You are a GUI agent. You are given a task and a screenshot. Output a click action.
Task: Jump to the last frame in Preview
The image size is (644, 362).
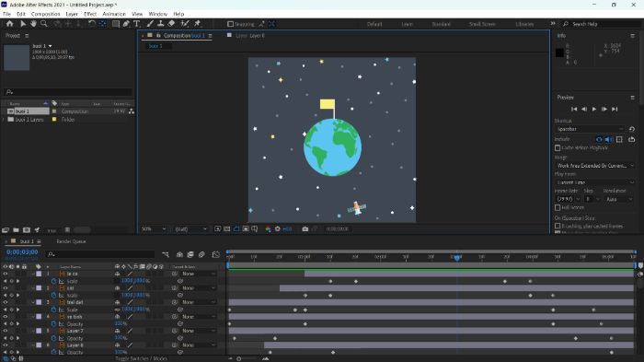coord(615,109)
